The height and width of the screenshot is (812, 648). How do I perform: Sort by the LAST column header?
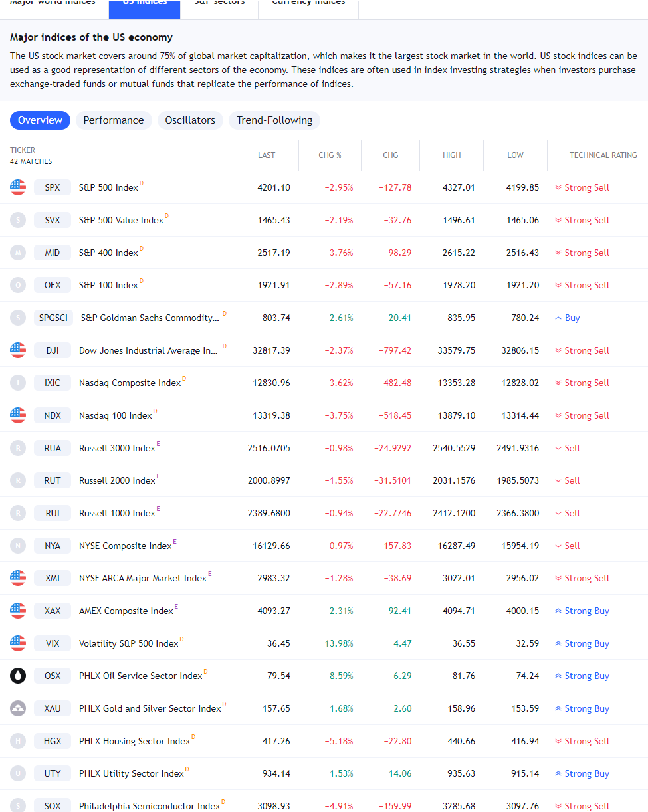[267, 155]
